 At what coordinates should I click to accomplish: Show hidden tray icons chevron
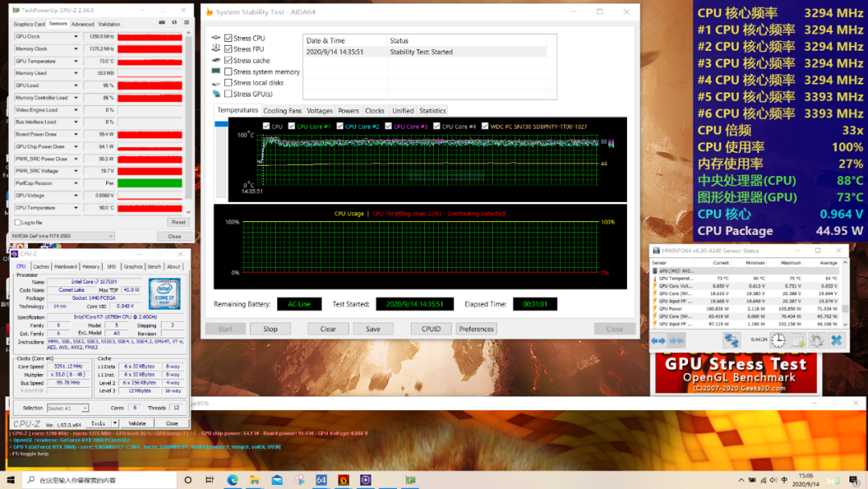(x=741, y=480)
